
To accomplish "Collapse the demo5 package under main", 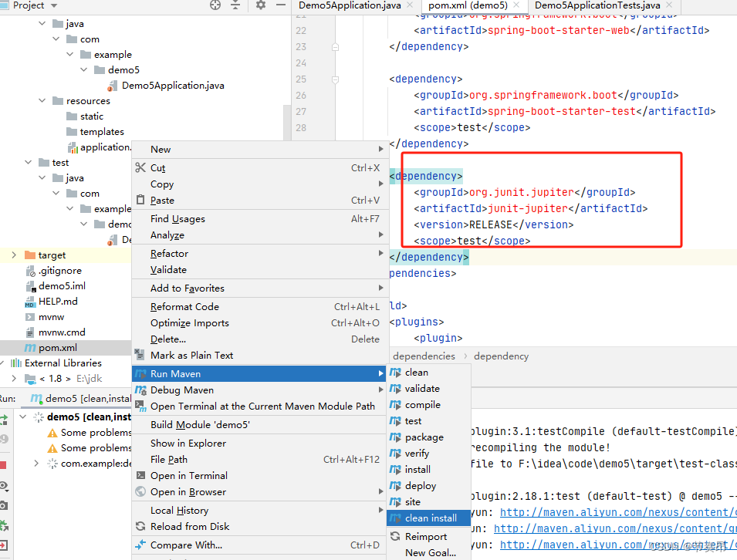I will 84,69.
